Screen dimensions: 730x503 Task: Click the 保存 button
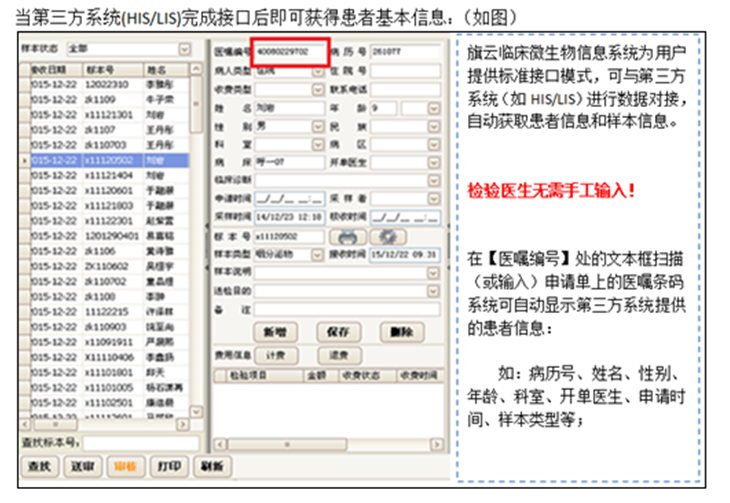(x=332, y=331)
